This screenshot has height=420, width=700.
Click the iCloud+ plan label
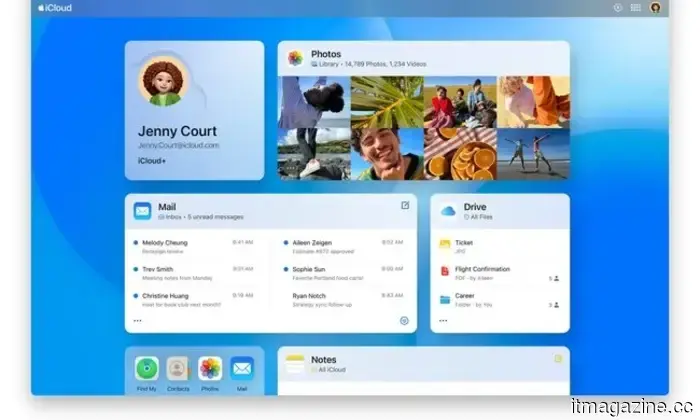(152, 161)
